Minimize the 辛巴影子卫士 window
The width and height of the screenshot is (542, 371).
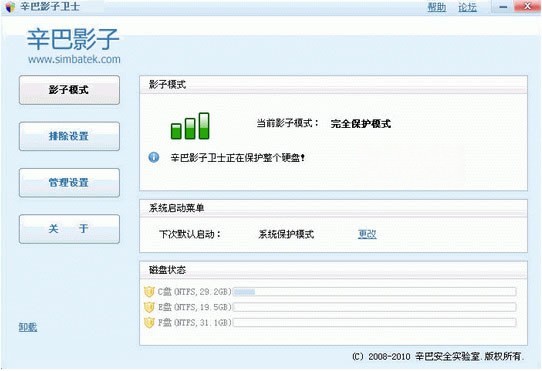[x=503, y=7]
